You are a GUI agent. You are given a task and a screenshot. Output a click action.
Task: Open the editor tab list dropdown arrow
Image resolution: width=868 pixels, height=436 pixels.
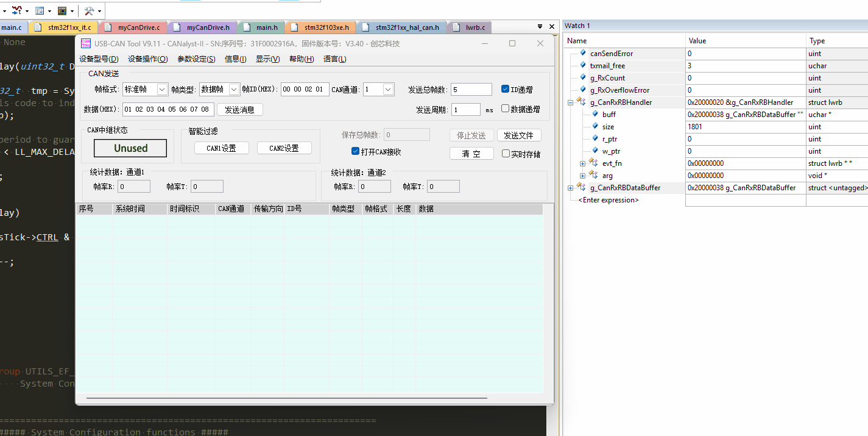coord(540,27)
